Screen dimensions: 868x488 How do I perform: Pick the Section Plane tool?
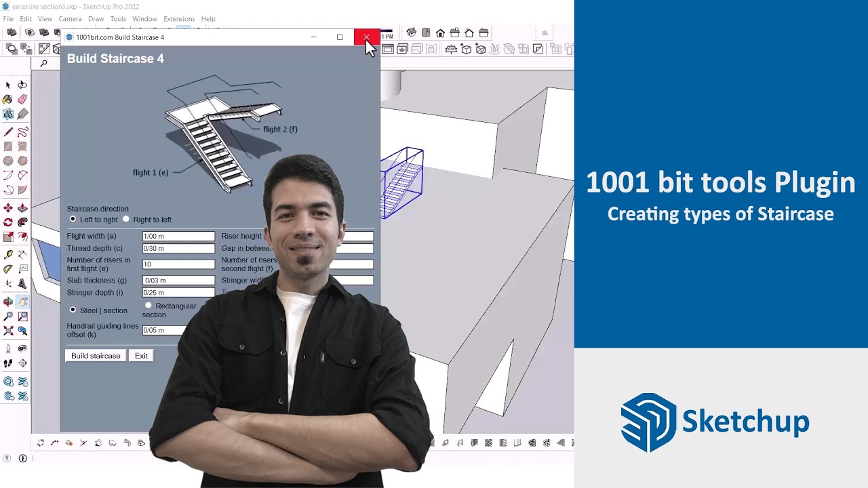(x=22, y=363)
